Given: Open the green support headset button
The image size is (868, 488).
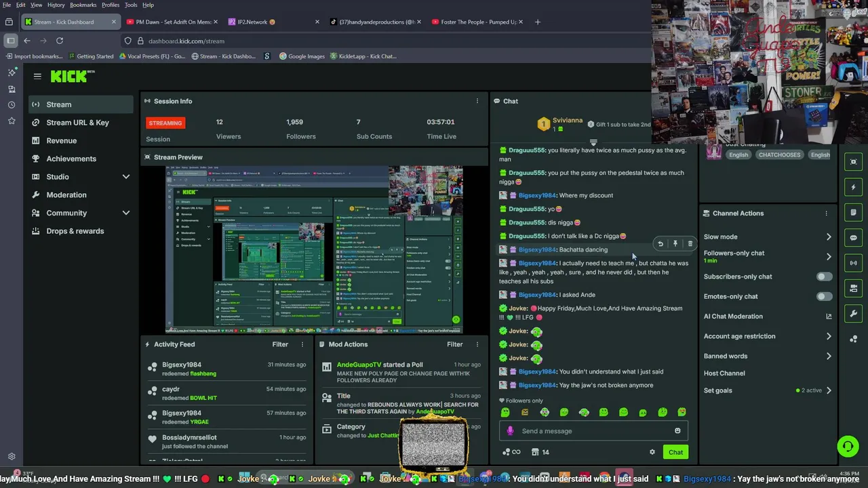Looking at the screenshot, I should [x=847, y=447].
